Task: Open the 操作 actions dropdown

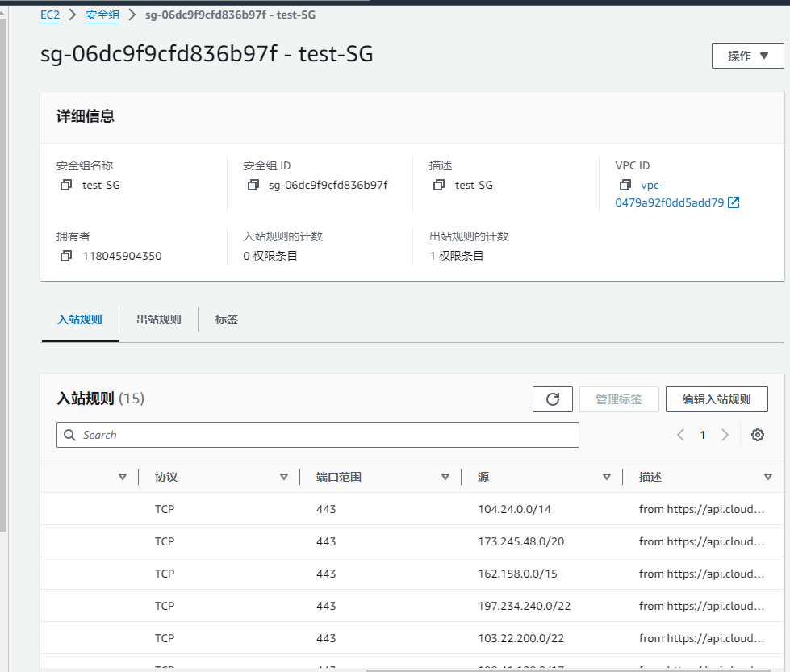Action: [x=747, y=56]
